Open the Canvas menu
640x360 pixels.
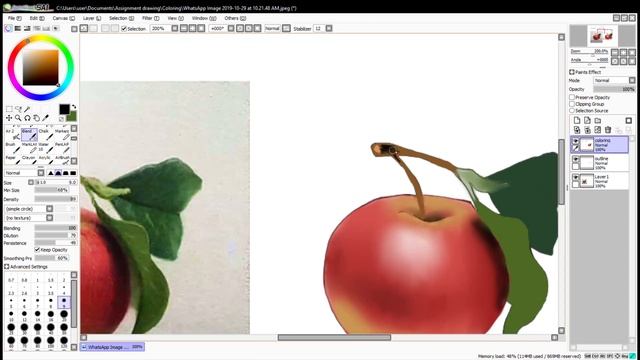pyautogui.click(x=63, y=18)
